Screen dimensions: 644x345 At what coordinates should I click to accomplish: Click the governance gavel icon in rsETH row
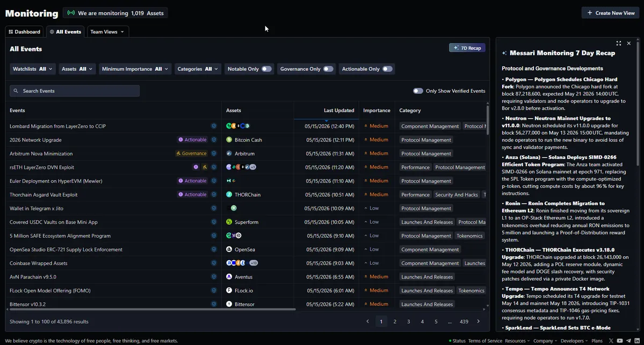[x=205, y=167]
